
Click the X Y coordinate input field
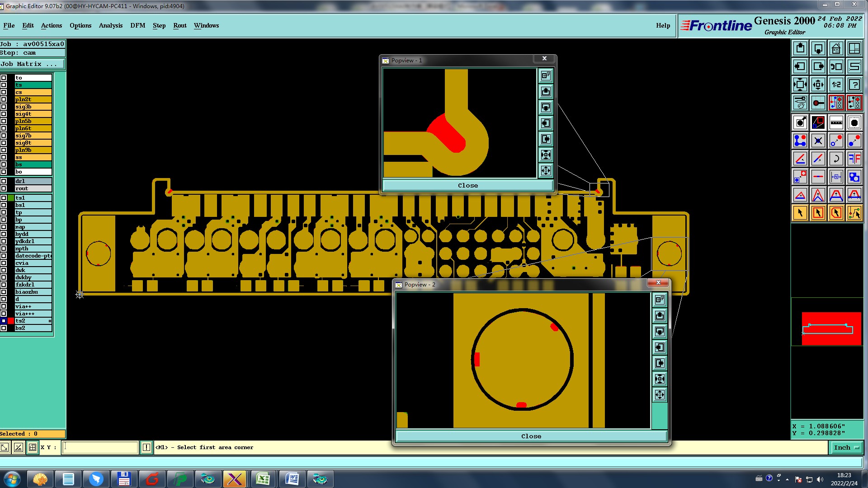coord(100,447)
